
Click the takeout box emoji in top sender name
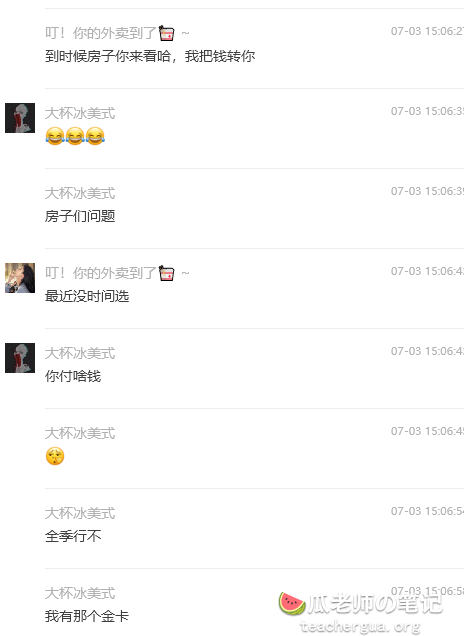[166, 33]
